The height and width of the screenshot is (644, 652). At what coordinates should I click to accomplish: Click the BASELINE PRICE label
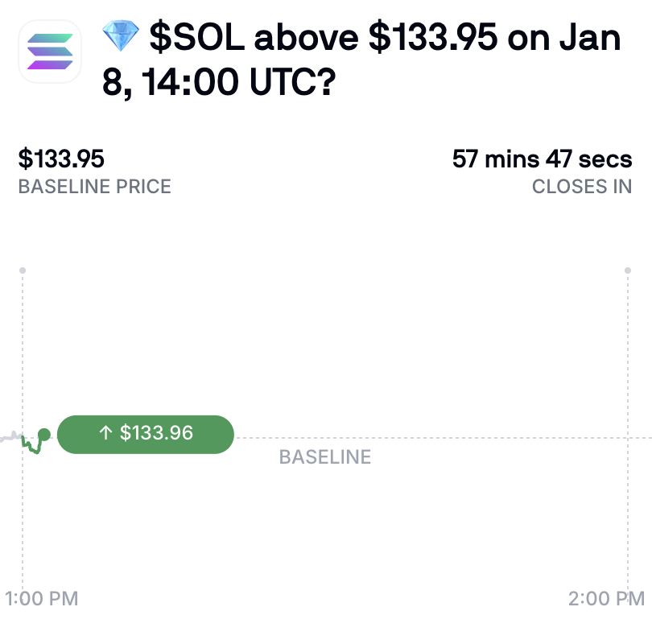click(x=95, y=187)
